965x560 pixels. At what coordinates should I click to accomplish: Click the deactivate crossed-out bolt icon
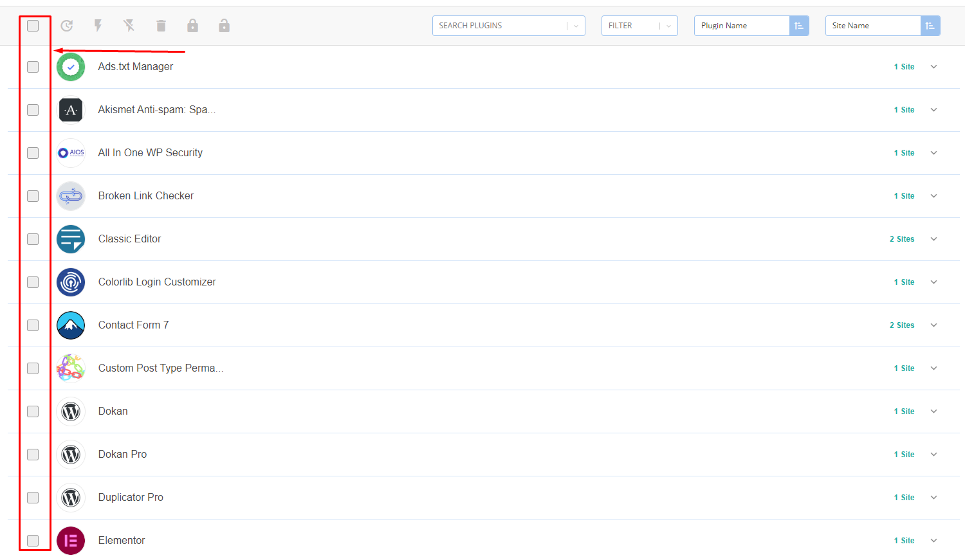[x=129, y=26]
